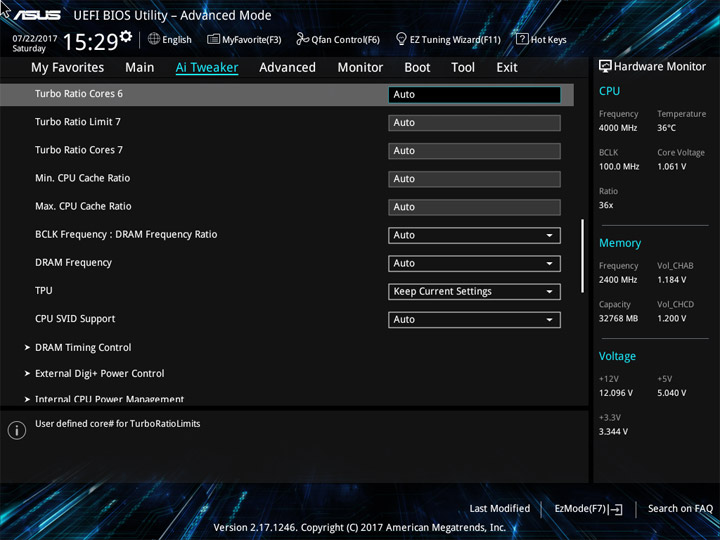The width and height of the screenshot is (720, 540).
Task: Switch to the Main tab
Action: point(140,68)
